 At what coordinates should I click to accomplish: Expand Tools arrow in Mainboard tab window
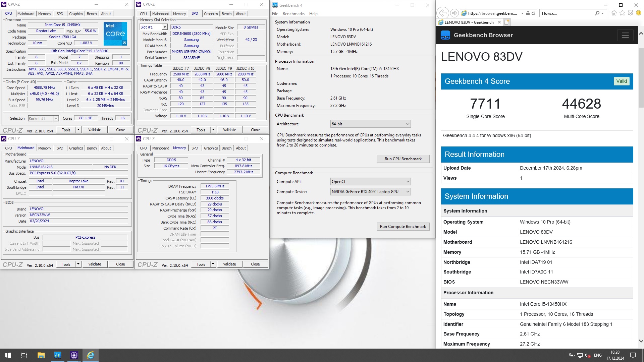(x=78, y=264)
